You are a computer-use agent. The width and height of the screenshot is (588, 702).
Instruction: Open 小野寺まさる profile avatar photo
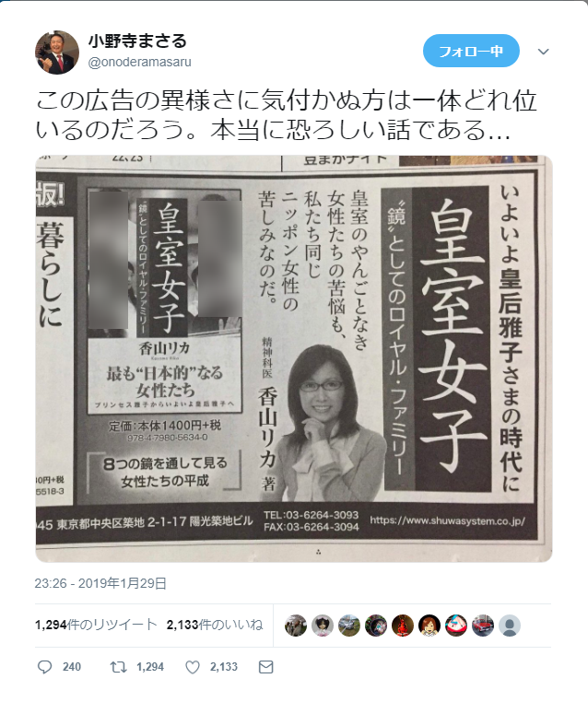[57, 53]
